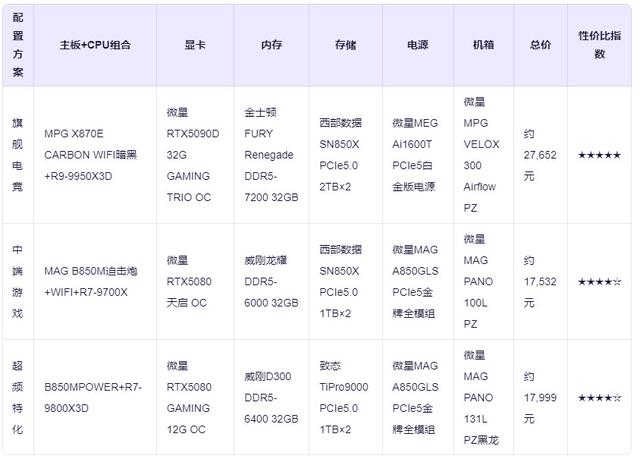Click the 存储 column header
Viewport: 640px width, 462px height.
pyautogui.click(x=346, y=45)
